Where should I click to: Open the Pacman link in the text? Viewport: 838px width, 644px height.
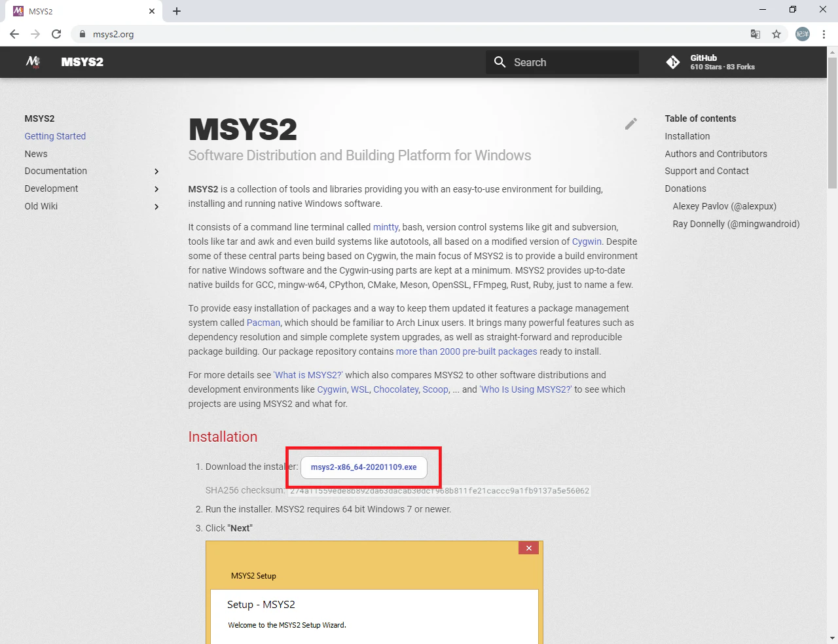[263, 323]
